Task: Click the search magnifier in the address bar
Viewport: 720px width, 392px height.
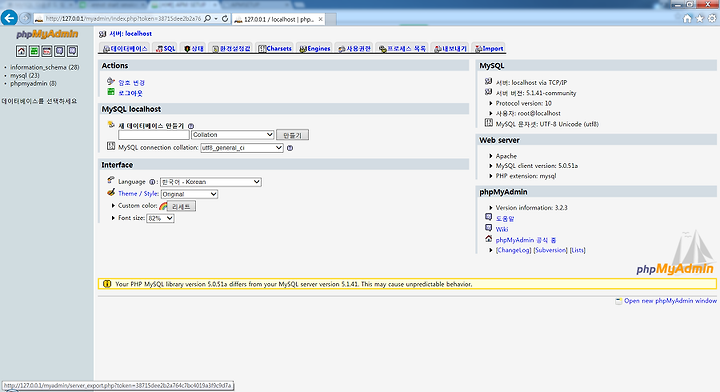Action: tap(208, 19)
